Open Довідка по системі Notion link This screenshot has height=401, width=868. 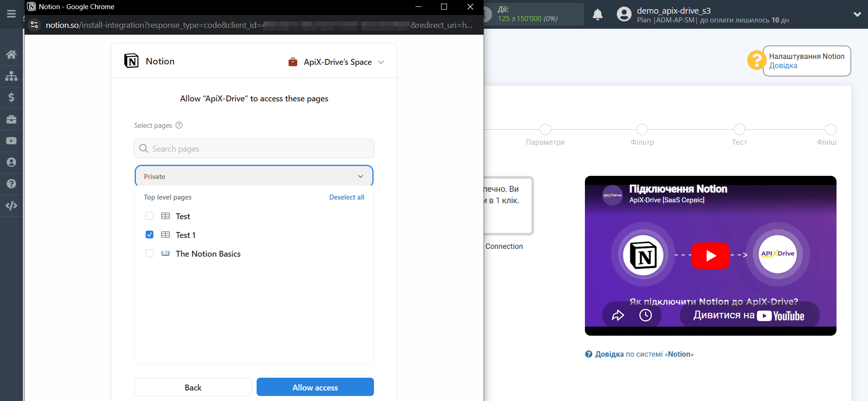[x=639, y=354]
